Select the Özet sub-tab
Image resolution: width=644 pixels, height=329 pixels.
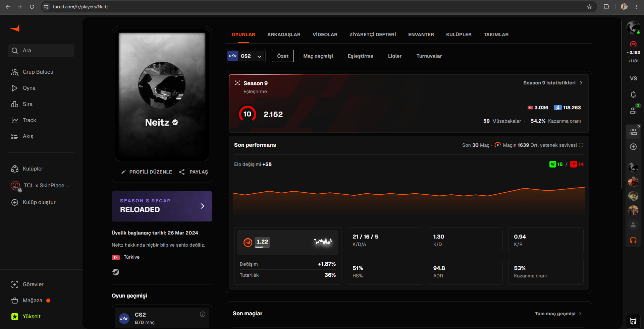click(x=283, y=56)
